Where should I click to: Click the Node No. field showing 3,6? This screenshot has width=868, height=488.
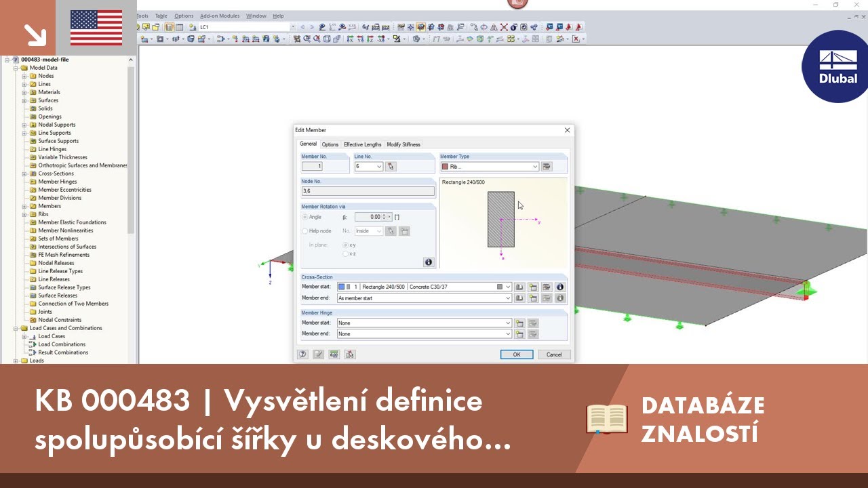(368, 191)
